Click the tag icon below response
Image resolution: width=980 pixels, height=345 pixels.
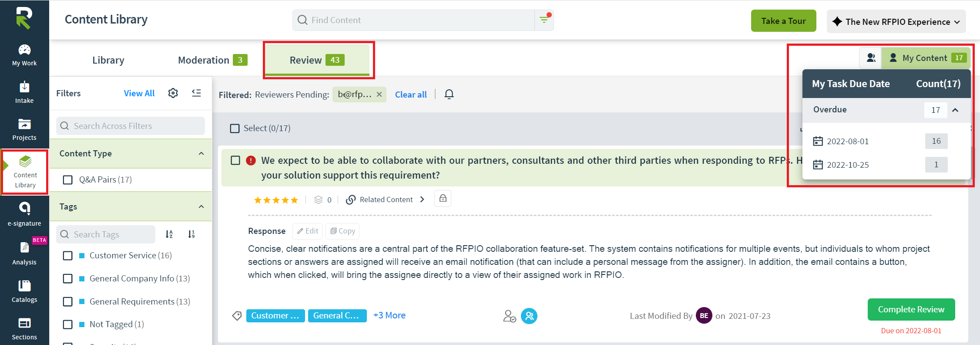pos(237,316)
